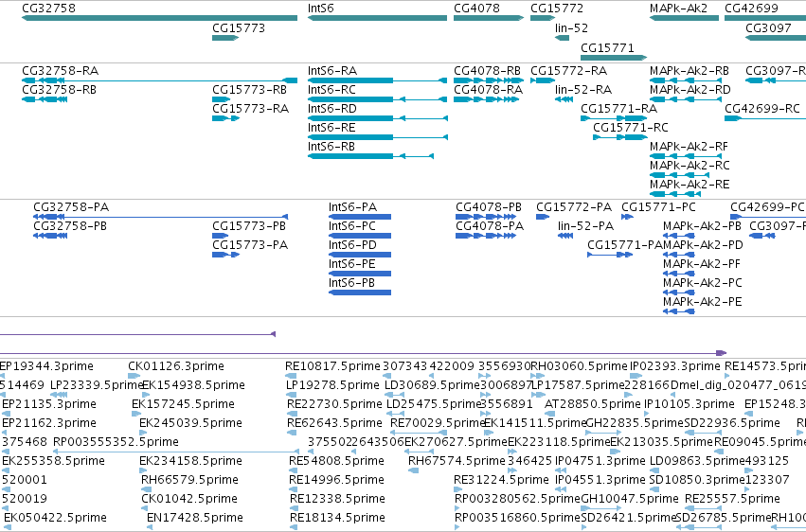This screenshot has width=806, height=532.
Task: Select the MAPk-Ak2-RC transcript label
Action: 690,166
